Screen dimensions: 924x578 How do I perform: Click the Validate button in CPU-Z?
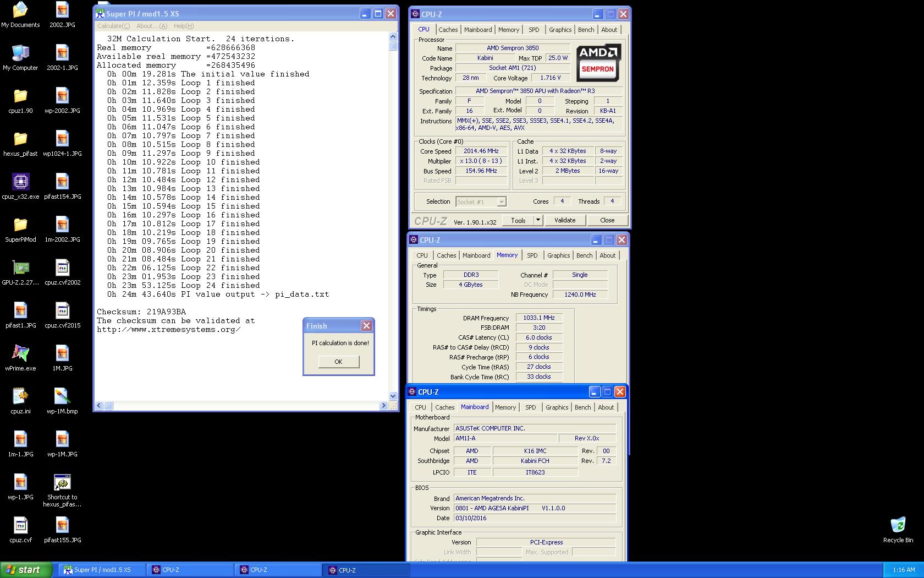[565, 220]
